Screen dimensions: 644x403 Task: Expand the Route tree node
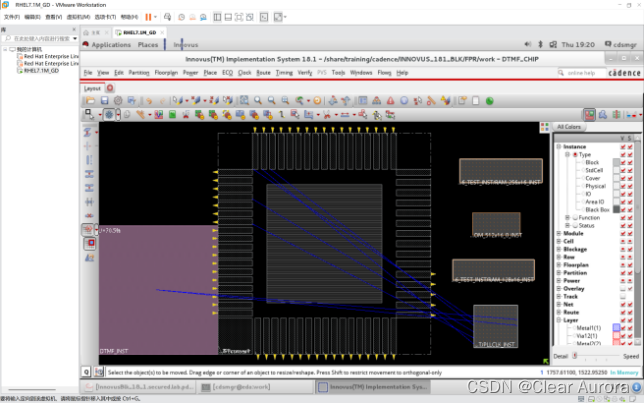tap(559, 312)
